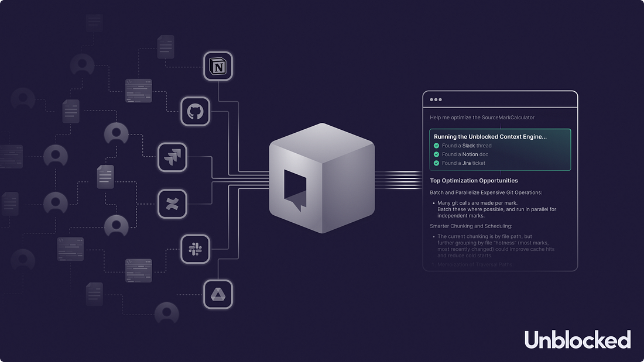Click the user avatar below Google Drive icon
644x362 pixels.
(x=166, y=313)
